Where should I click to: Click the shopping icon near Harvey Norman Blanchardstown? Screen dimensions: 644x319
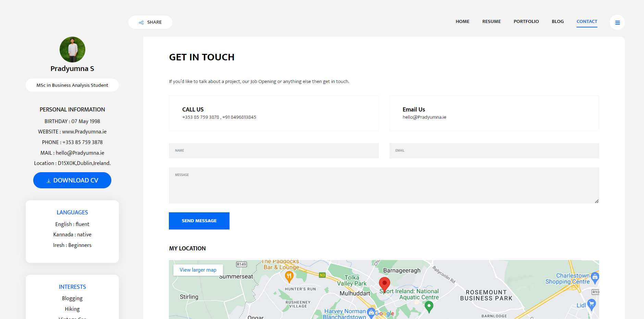(x=371, y=312)
